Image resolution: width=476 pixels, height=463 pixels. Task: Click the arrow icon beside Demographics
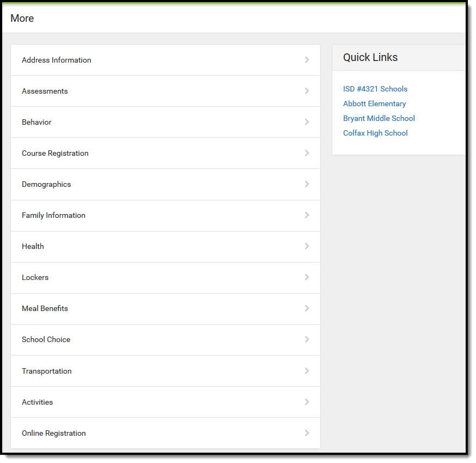(x=307, y=184)
